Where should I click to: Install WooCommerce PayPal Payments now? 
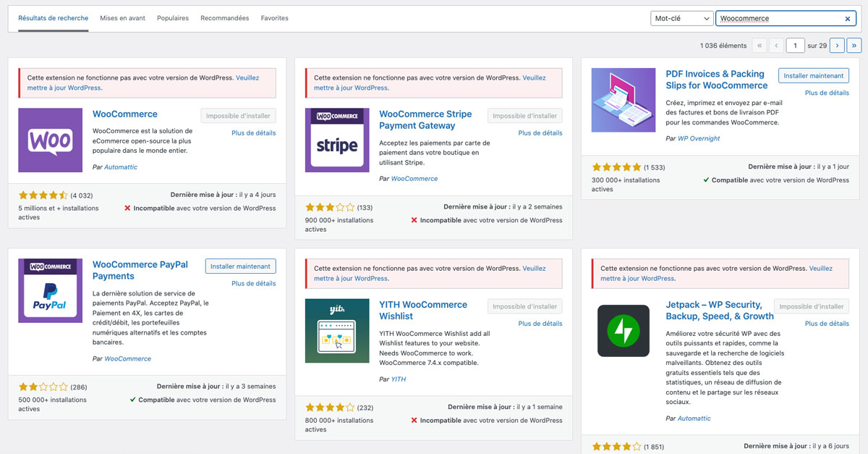pos(240,266)
